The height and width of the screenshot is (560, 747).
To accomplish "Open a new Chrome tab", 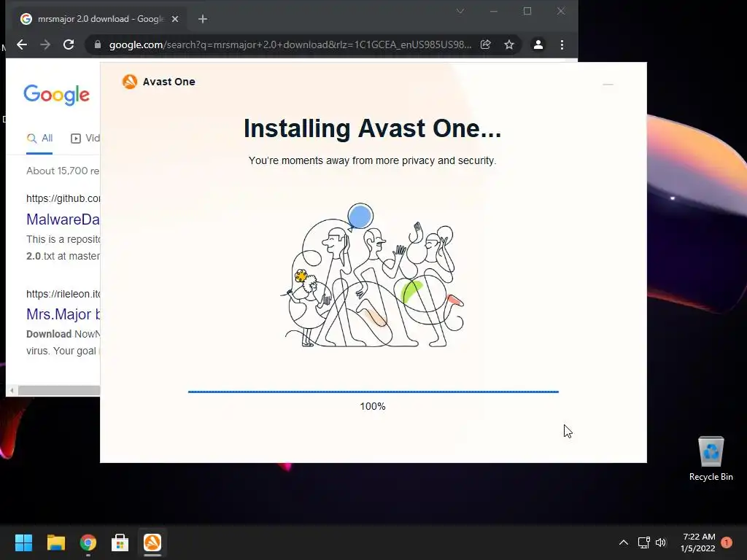I will 203,19.
